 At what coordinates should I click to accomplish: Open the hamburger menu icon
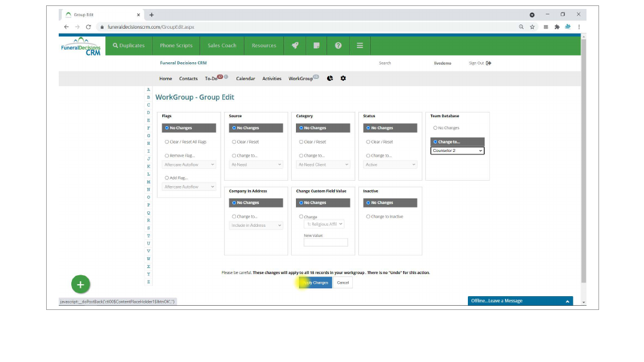click(x=359, y=45)
